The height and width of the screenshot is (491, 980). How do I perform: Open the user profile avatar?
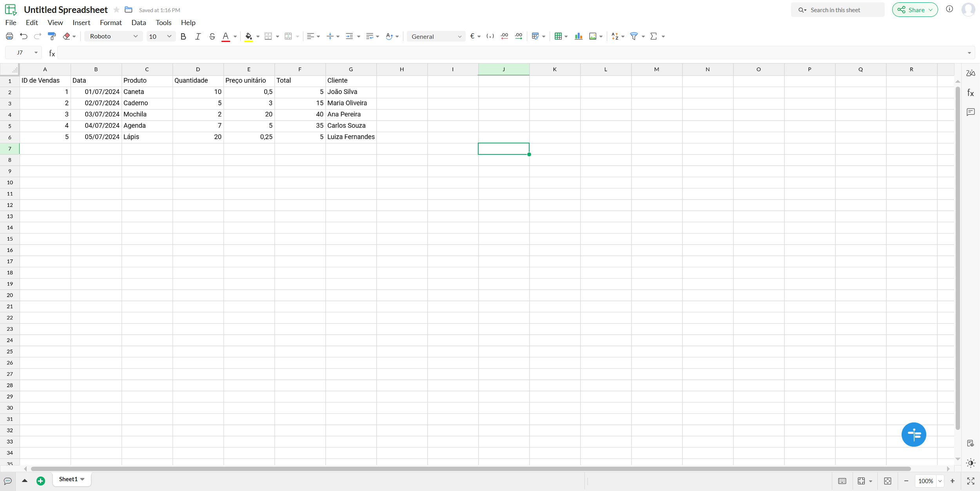click(968, 9)
